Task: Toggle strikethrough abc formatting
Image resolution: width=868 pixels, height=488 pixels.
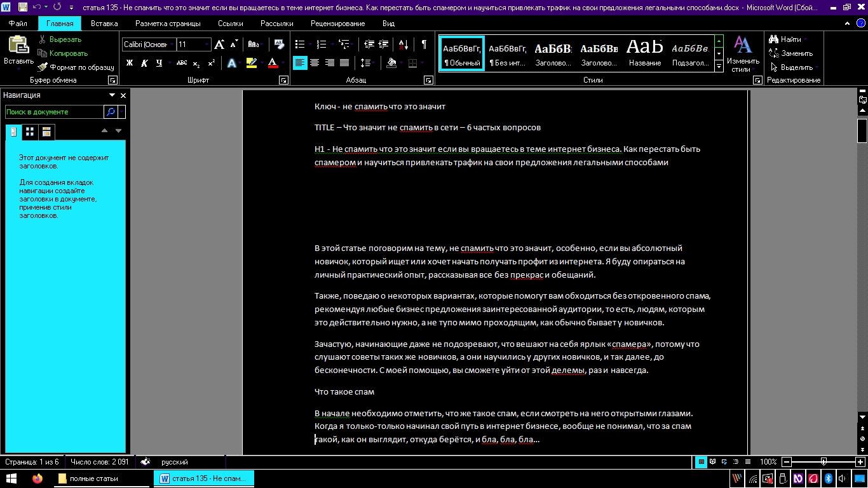Action: click(x=182, y=63)
